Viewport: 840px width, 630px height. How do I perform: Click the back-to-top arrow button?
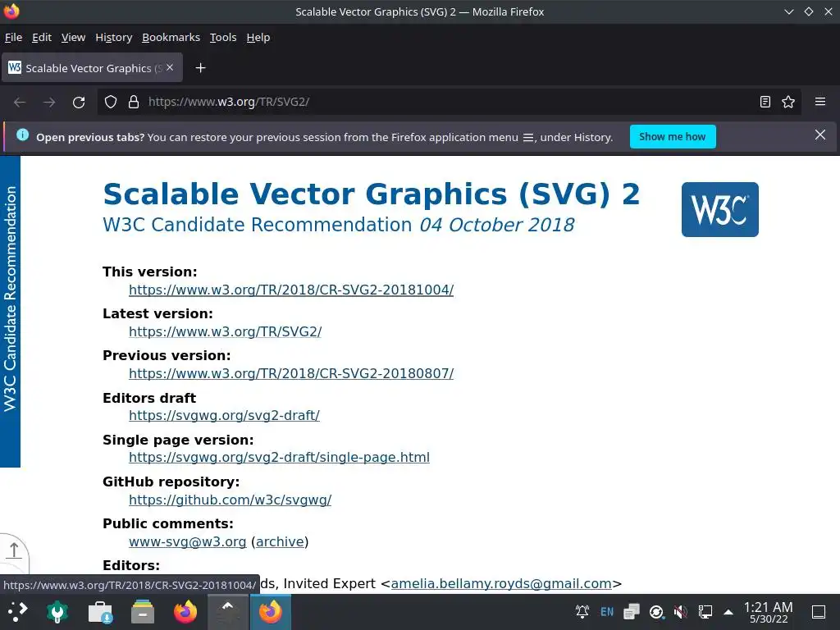pos(14,550)
